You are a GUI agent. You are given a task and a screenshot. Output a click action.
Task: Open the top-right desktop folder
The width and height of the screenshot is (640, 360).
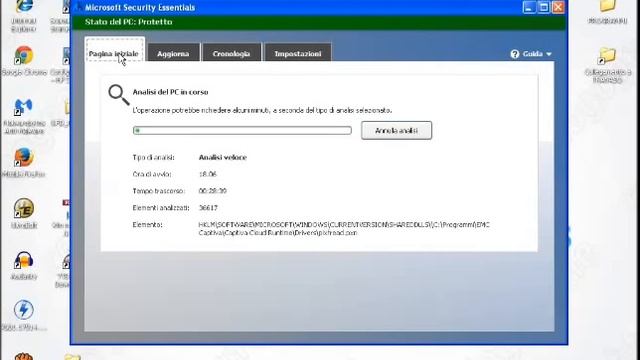[607, 12]
